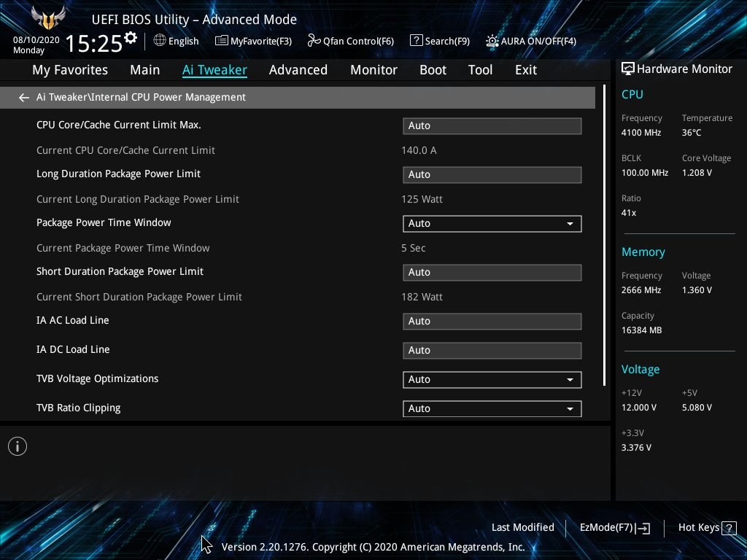Viewport: 747px width, 560px height.
Task: Click the '16384 MB' capacity value
Action: (641, 330)
